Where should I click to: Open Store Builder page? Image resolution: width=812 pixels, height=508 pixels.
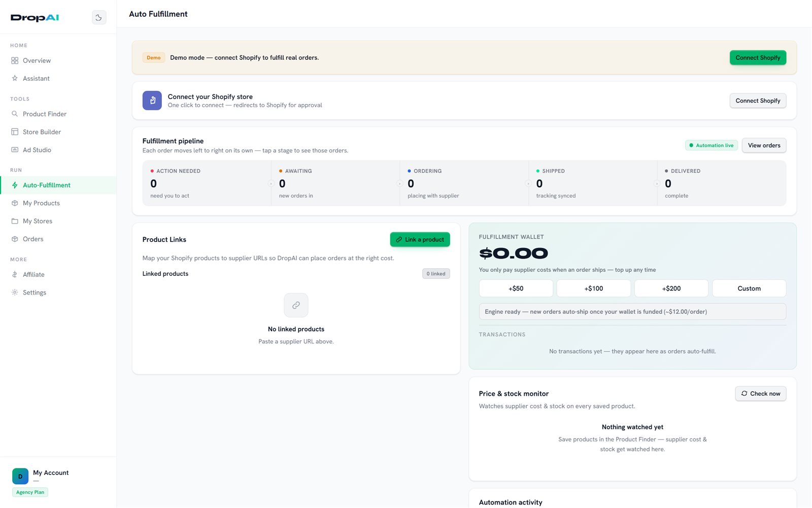click(x=58, y=132)
